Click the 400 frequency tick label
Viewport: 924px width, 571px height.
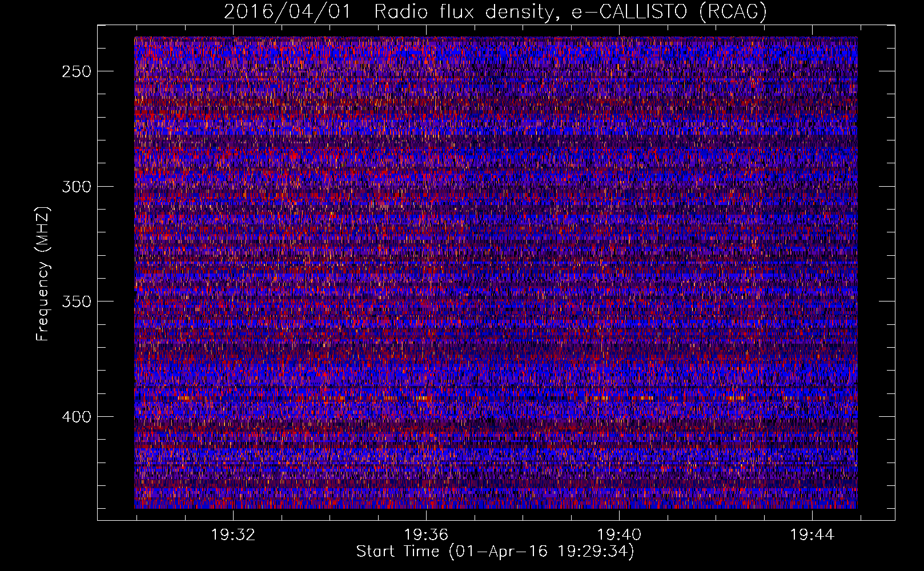(x=77, y=417)
